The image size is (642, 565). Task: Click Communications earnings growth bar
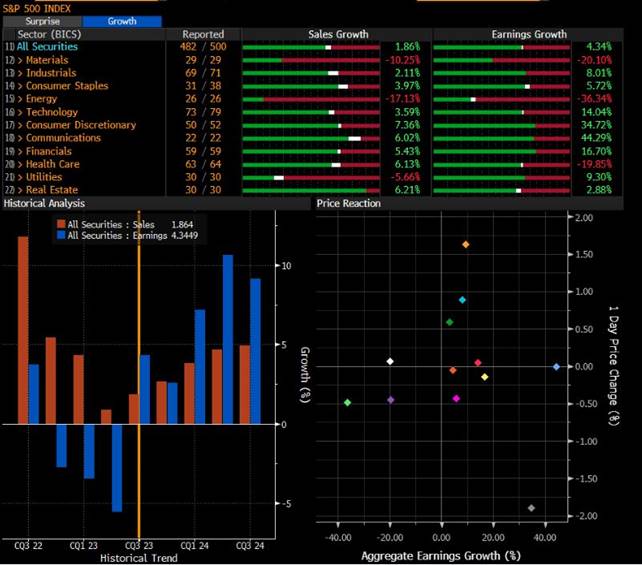point(502,139)
